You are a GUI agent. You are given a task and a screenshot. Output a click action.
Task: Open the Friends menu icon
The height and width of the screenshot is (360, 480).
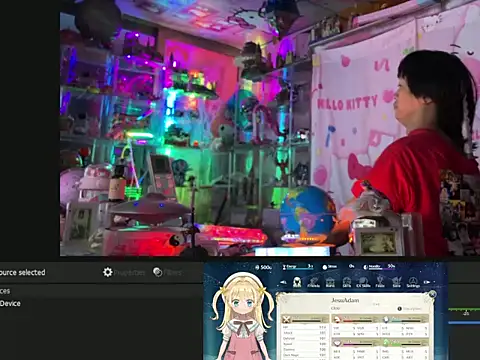[313, 282]
